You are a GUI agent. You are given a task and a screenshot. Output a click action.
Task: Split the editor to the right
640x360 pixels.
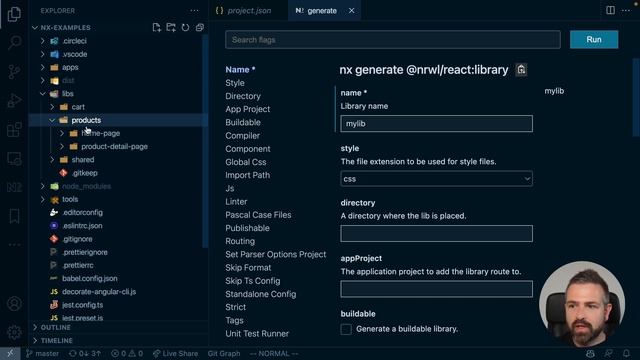610,10
